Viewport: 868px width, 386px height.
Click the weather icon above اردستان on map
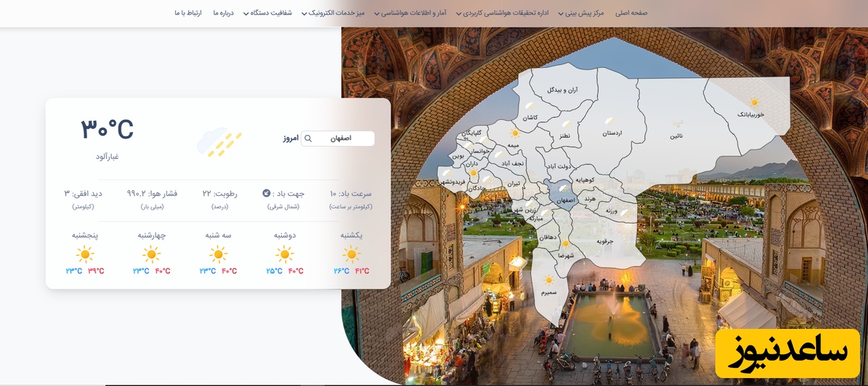610,121
